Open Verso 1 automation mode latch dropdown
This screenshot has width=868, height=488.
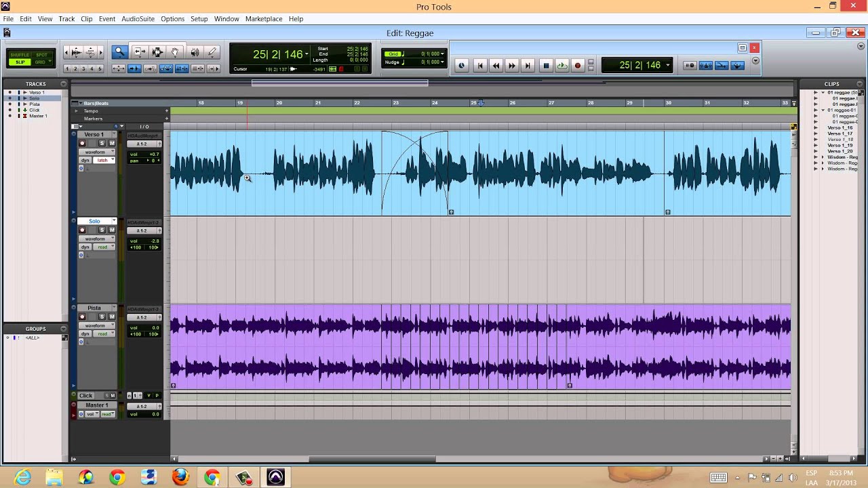pos(104,160)
